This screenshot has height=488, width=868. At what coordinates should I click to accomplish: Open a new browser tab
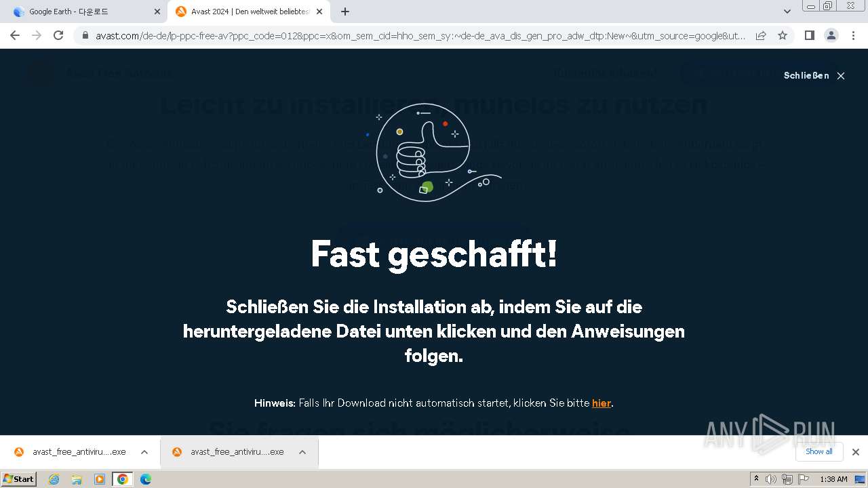coord(345,12)
